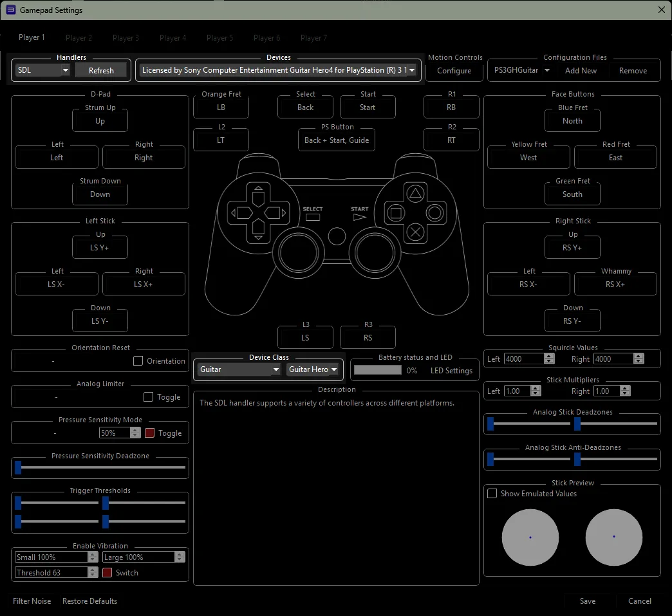The height and width of the screenshot is (616, 672).
Task: Click SELECT button on controller diagram
Action: (312, 217)
